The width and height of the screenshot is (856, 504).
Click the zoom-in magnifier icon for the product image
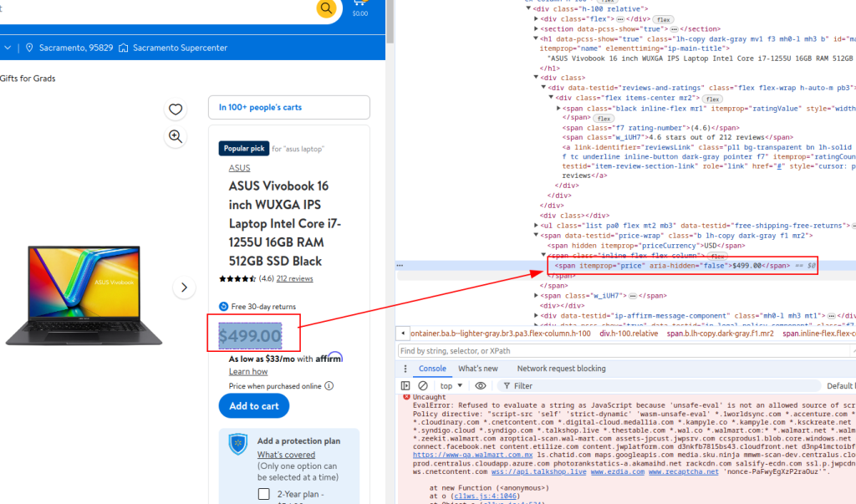click(x=176, y=136)
